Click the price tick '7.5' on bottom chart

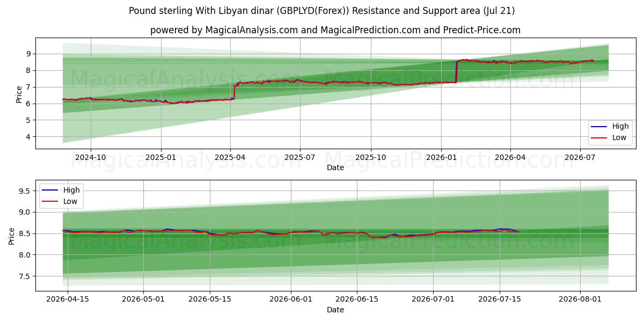(26, 276)
